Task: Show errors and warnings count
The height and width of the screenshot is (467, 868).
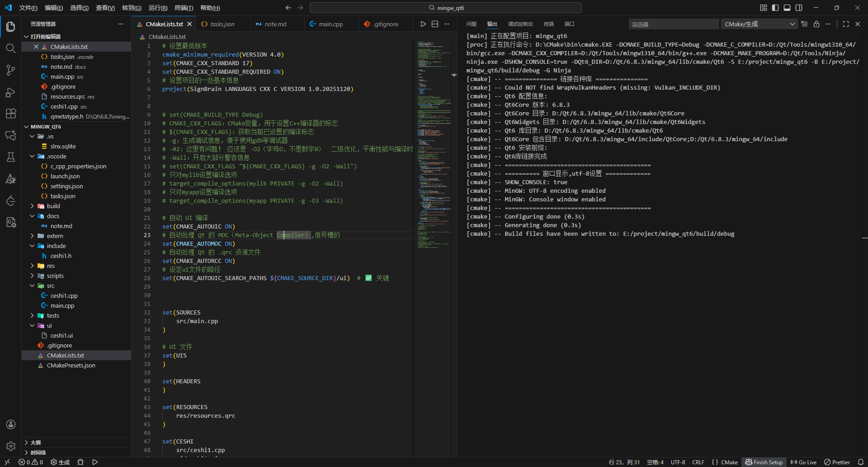Action: [x=31, y=462]
